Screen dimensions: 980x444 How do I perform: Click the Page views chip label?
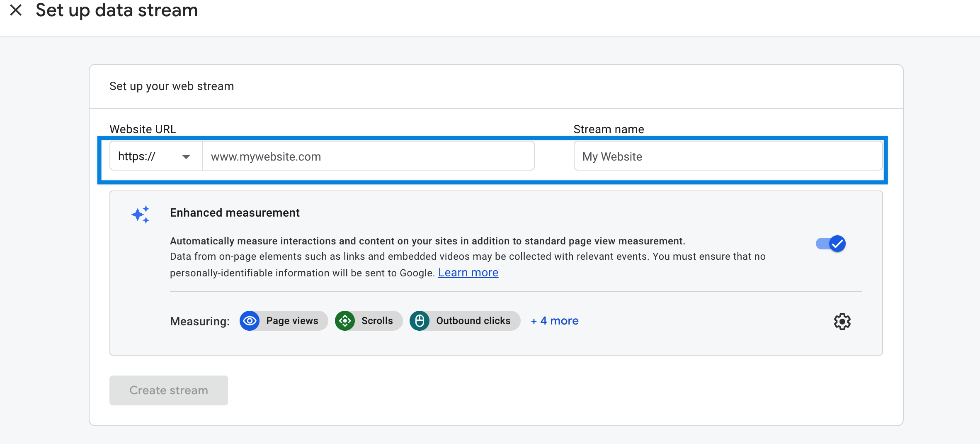click(292, 321)
